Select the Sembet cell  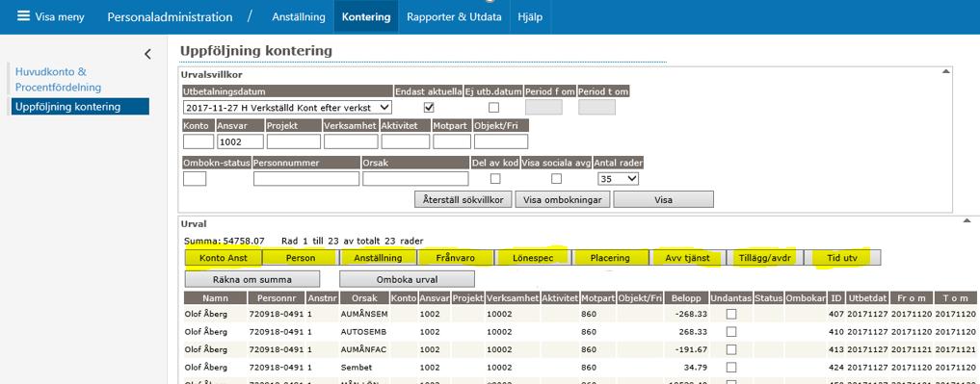click(x=364, y=367)
